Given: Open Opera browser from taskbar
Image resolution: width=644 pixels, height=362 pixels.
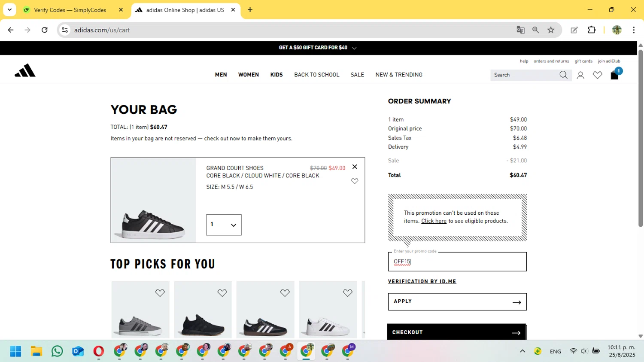Looking at the screenshot, I should (x=98, y=351).
